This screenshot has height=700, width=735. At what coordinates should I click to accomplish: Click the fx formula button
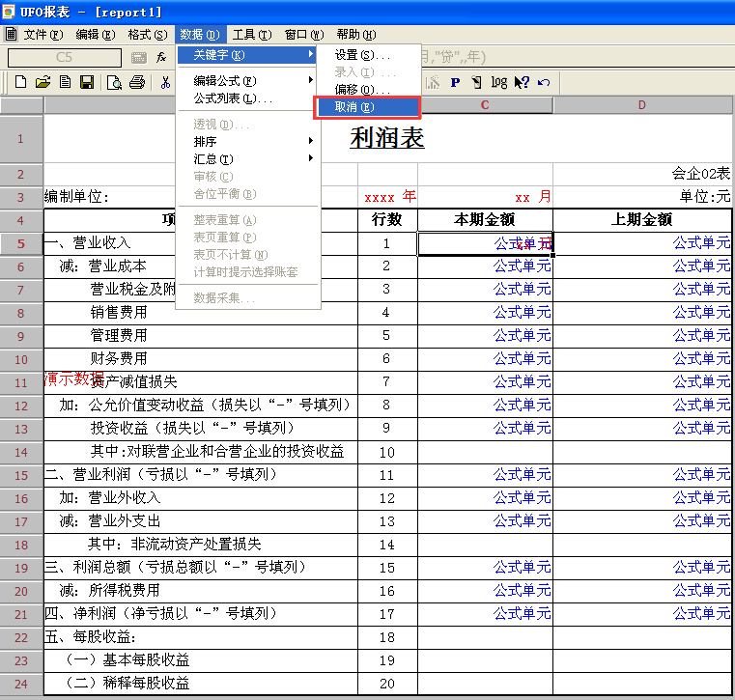[161, 58]
